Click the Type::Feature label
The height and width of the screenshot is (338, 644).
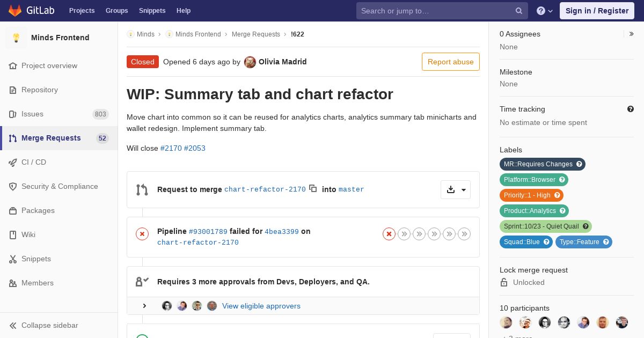point(584,242)
